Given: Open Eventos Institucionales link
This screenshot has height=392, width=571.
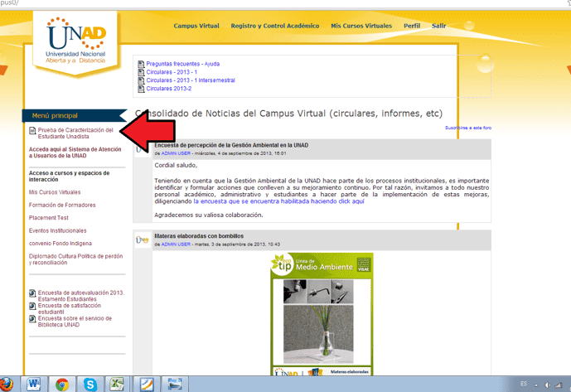Looking at the screenshot, I should click(57, 230).
